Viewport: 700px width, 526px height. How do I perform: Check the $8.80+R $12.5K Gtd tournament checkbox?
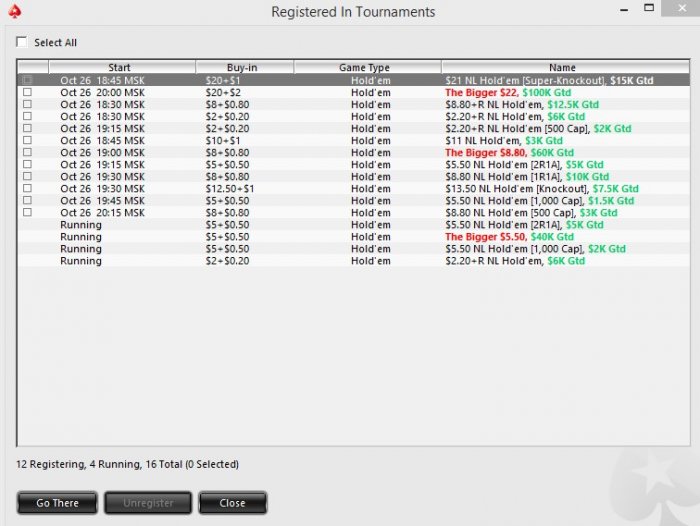[x=27, y=104]
